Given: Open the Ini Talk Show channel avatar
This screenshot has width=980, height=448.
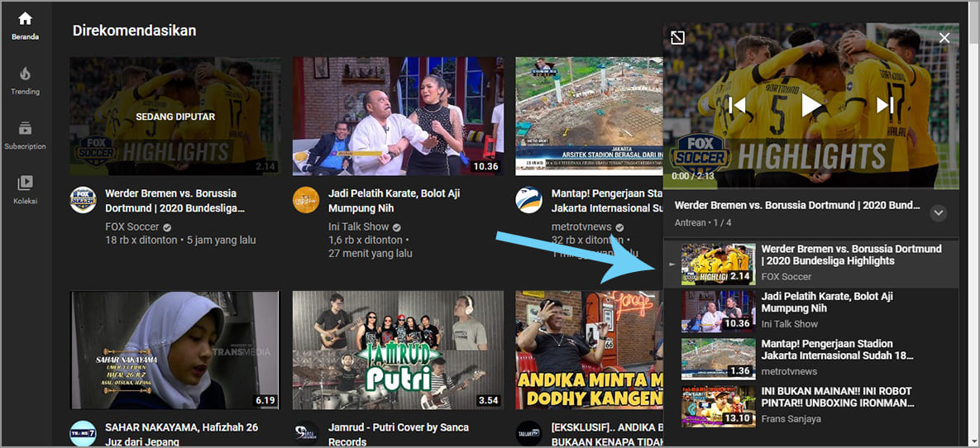Looking at the screenshot, I should [x=306, y=200].
